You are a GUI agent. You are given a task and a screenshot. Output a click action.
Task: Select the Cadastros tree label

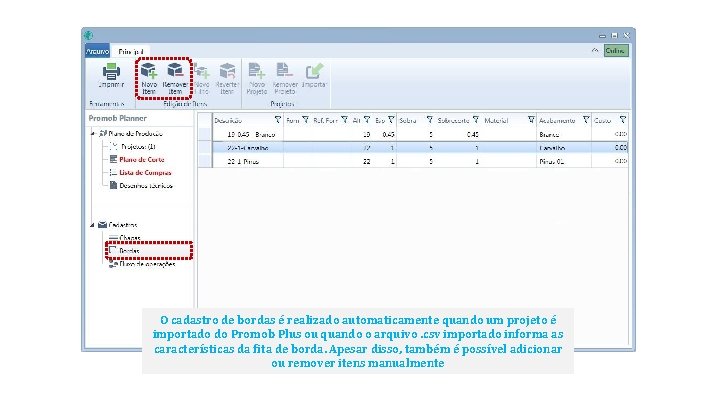click(123, 225)
